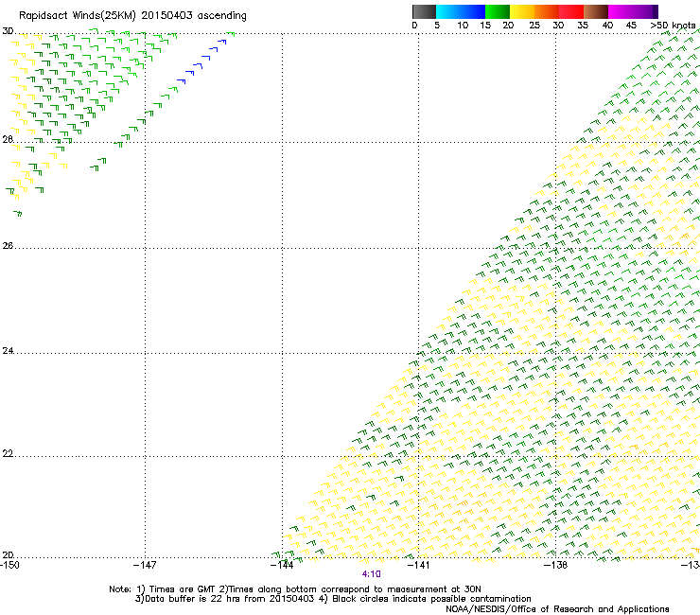Click the longitude label '-147'
Screen dimensions: 700x615
point(145,566)
